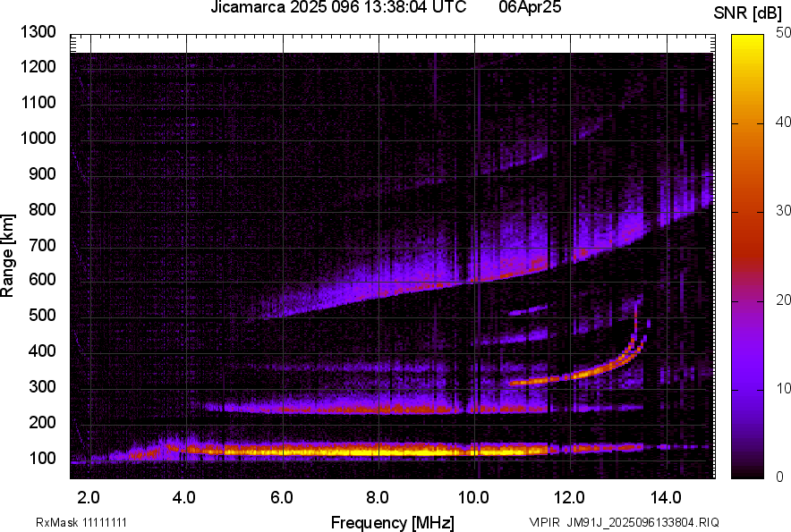The image size is (791, 532).
Task: Click colorbar tick label '40'
Action: coord(784,122)
